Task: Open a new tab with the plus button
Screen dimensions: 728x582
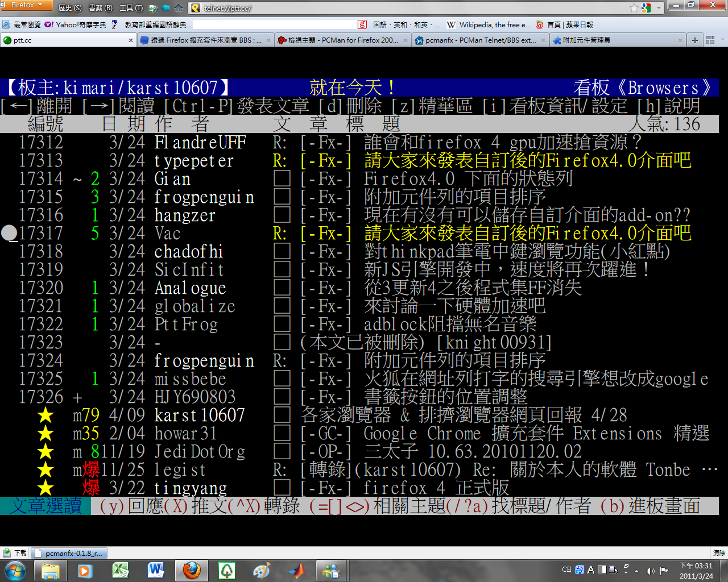Action: coord(694,40)
